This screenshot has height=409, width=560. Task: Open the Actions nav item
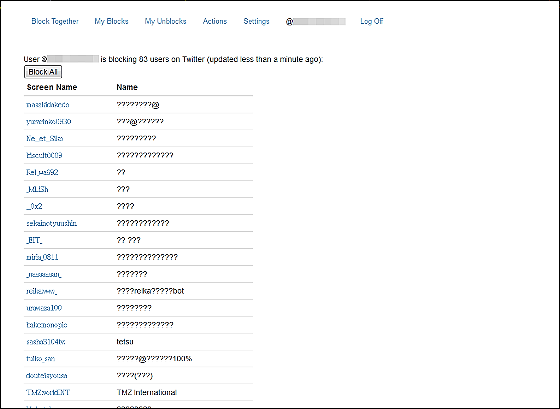click(215, 21)
